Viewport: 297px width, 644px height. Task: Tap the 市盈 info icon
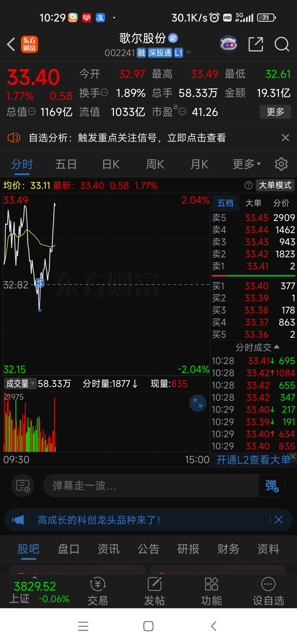[182, 111]
